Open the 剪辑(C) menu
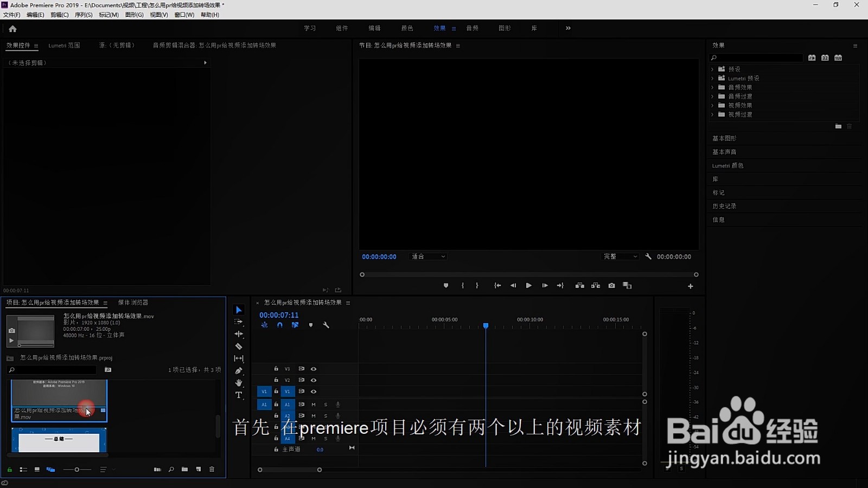This screenshot has height=488, width=868. (59, 15)
